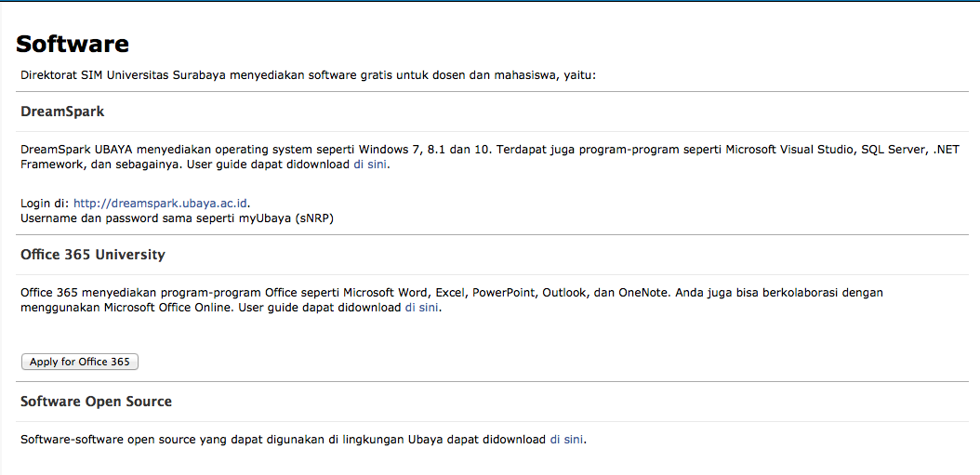Open the Office 365 user guide "di sini" link
This screenshot has height=475, width=980.
(422, 308)
